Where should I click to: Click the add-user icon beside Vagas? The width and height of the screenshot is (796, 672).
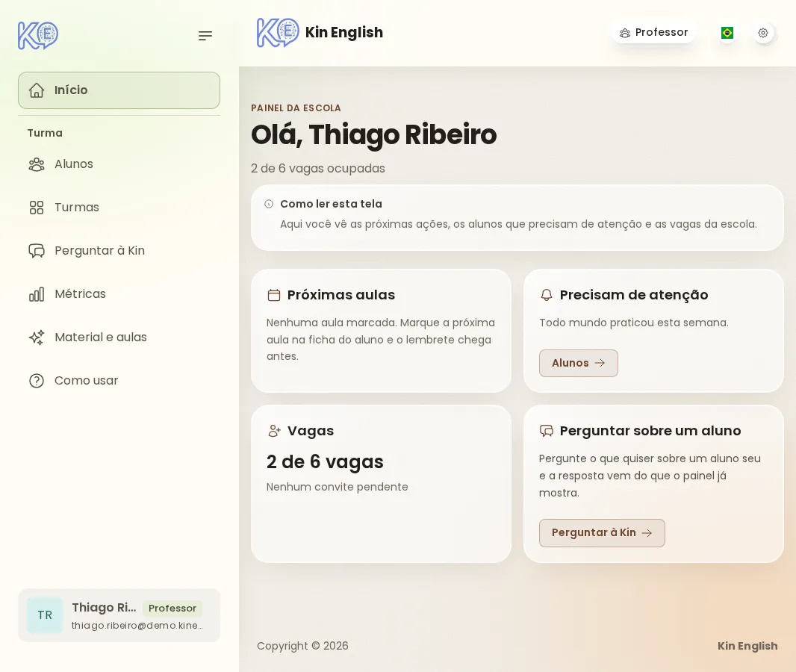point(274,431)
